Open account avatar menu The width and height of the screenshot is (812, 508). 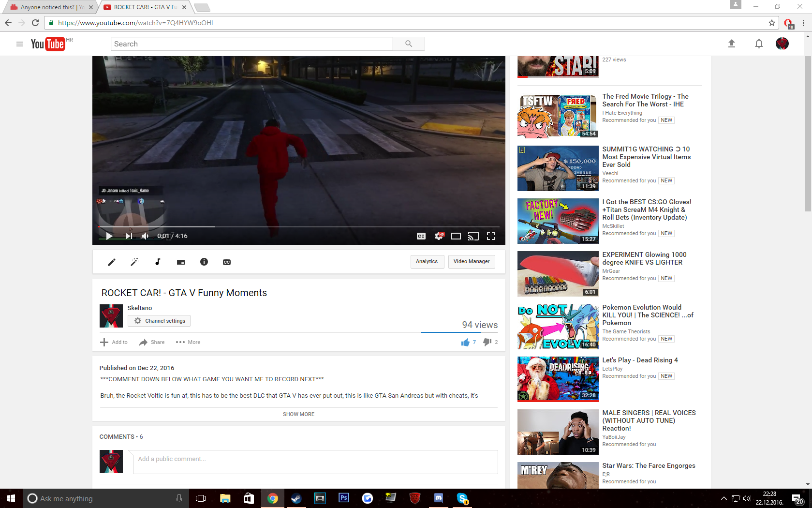point(782,44)
